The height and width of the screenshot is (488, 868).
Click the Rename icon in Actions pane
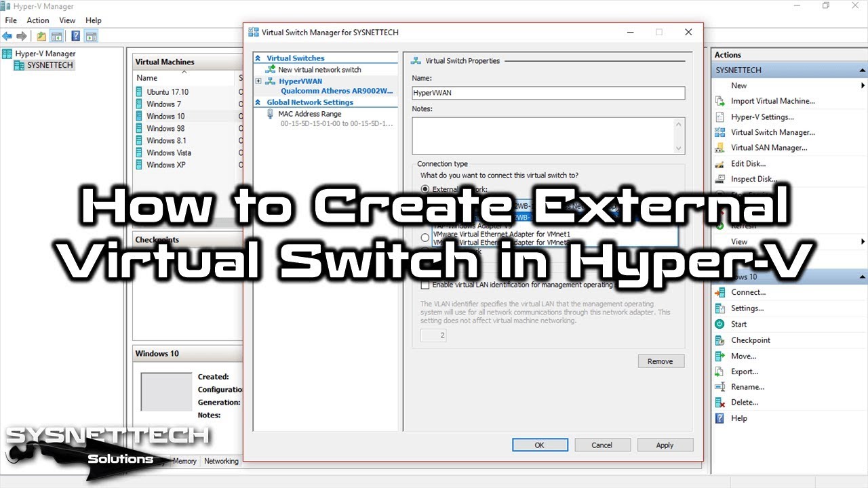pos(720,387)
